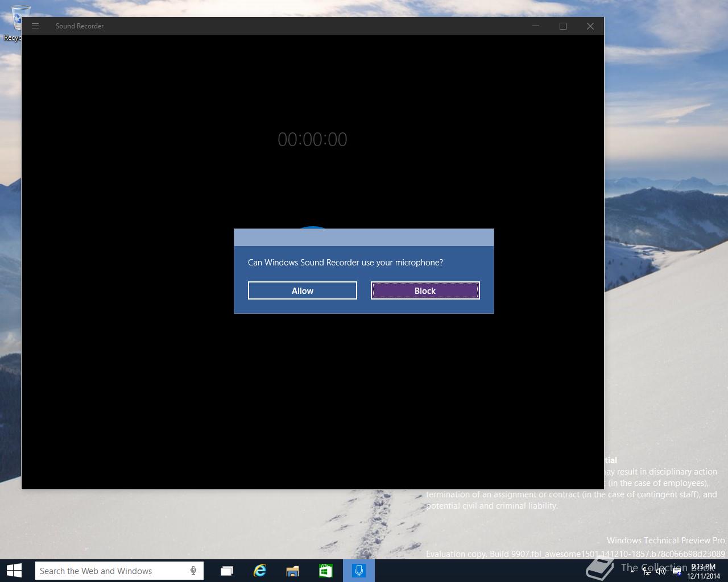The width and height of the screenshot is (728, 582).
Task: Select Sound Recorder taskbar icon
Action: (x=359, y=571)
